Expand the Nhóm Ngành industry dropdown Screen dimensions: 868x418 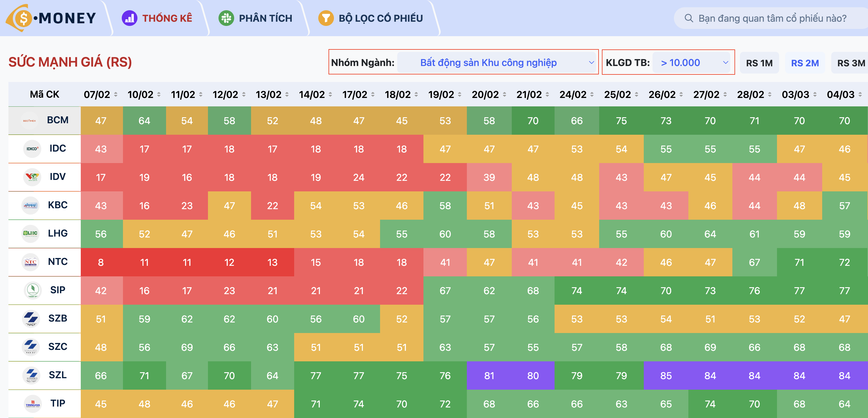tap(497, 62)
